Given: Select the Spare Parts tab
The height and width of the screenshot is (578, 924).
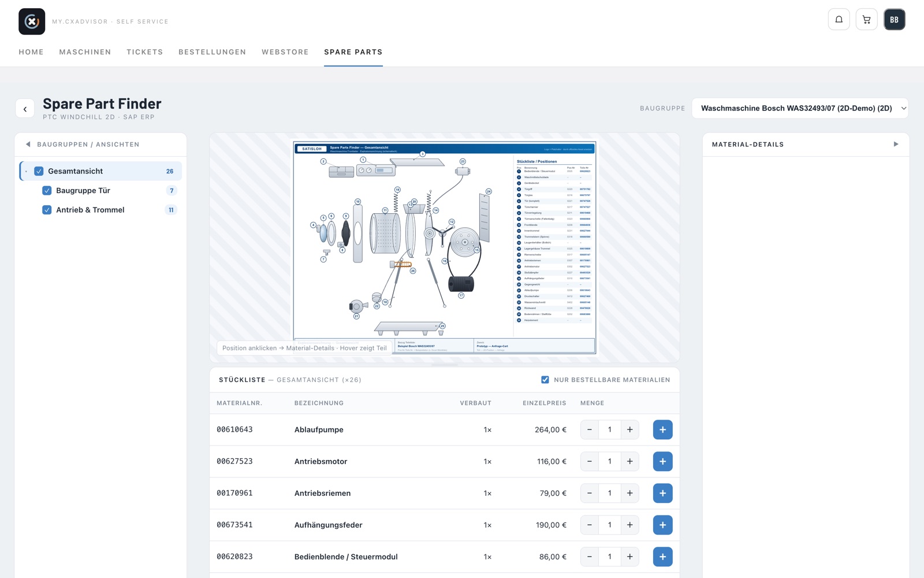Looking at the screenshot, I should click(353, 52).
